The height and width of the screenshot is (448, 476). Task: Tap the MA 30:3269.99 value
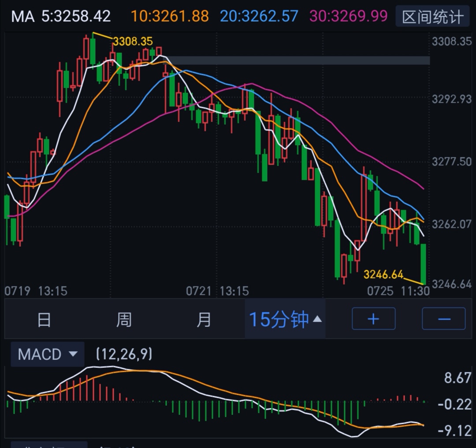click(349, 16)
